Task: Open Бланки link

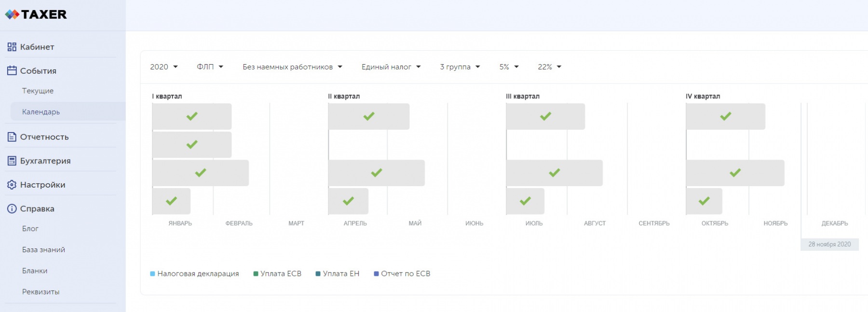Action: tap(35, 271)
